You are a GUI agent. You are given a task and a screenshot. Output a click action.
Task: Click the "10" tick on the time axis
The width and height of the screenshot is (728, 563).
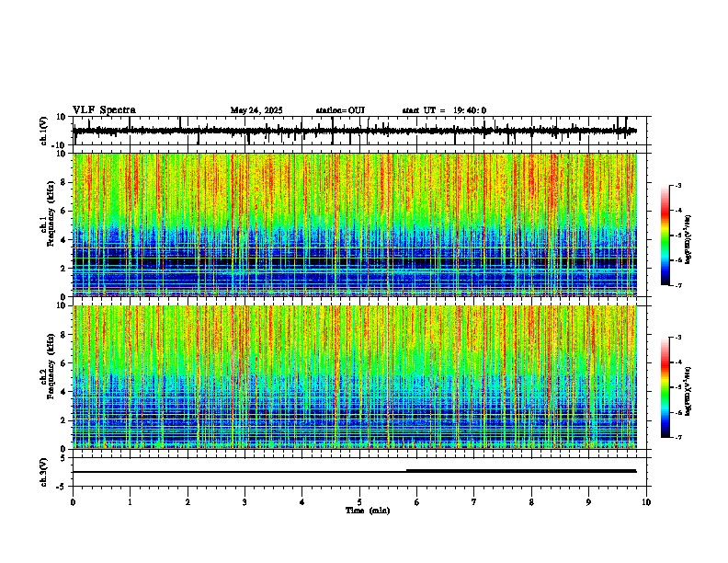click(x=646, y=502)
